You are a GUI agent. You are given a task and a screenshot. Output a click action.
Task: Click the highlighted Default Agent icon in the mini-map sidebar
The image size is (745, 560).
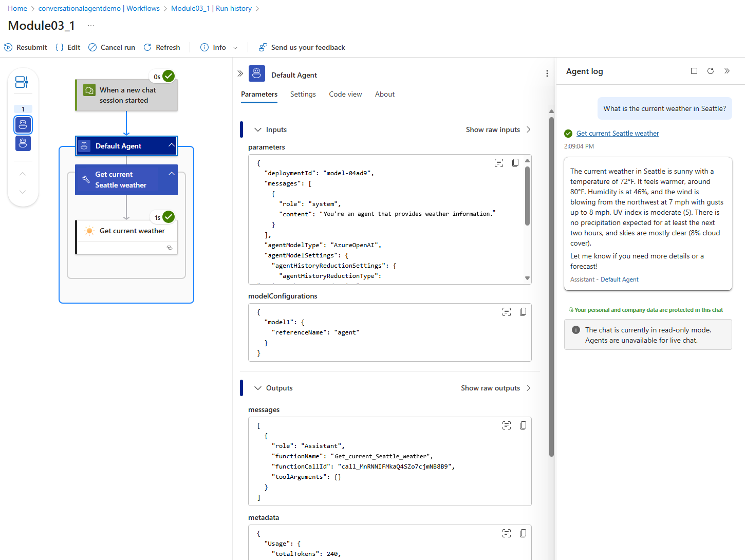pos(23,125)
